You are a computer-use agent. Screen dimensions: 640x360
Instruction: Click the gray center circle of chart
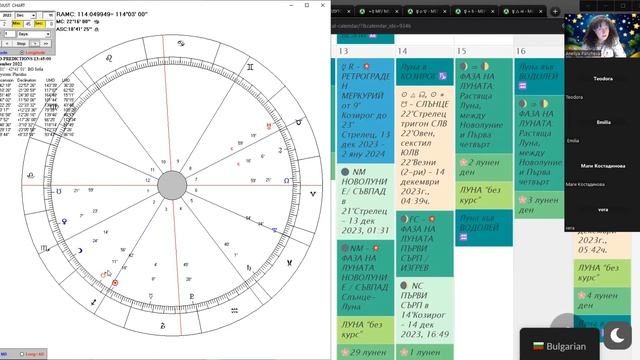tap(172, 185)
